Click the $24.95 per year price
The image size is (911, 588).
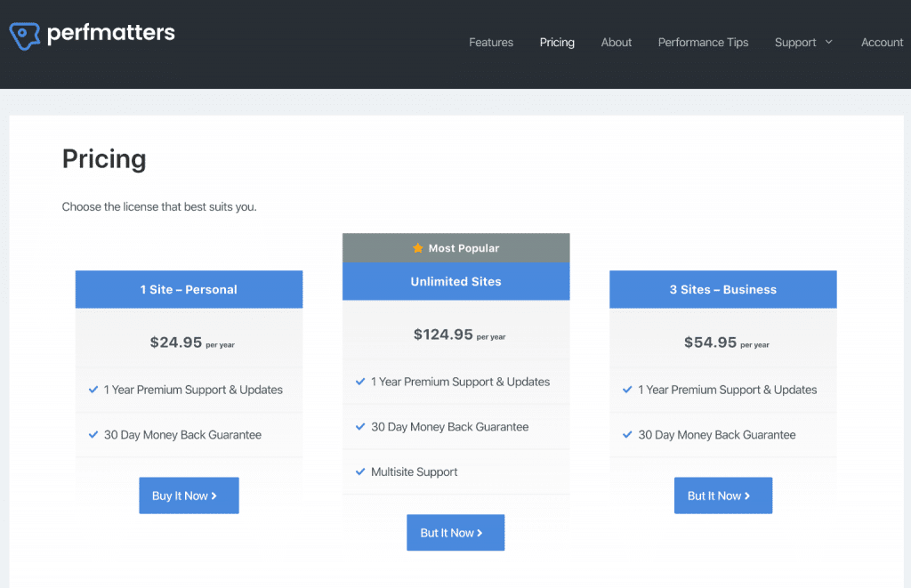pos(192,342)
